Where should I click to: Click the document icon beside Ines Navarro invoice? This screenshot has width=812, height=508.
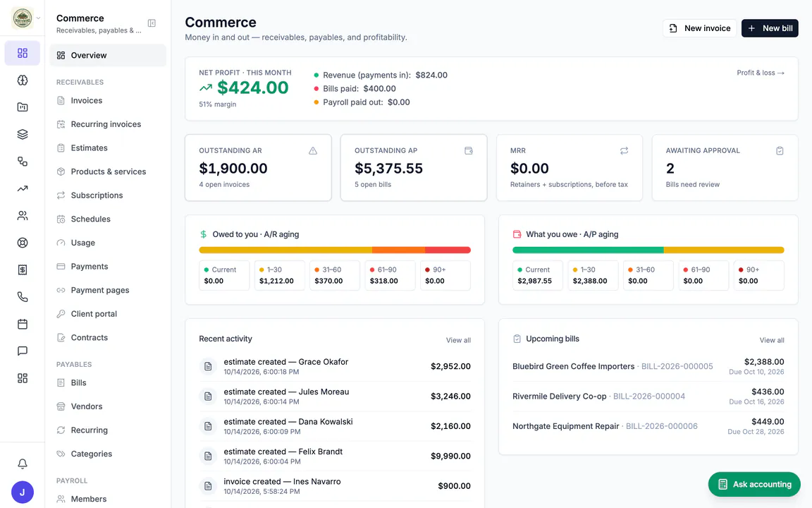click(x=208, y=486)
